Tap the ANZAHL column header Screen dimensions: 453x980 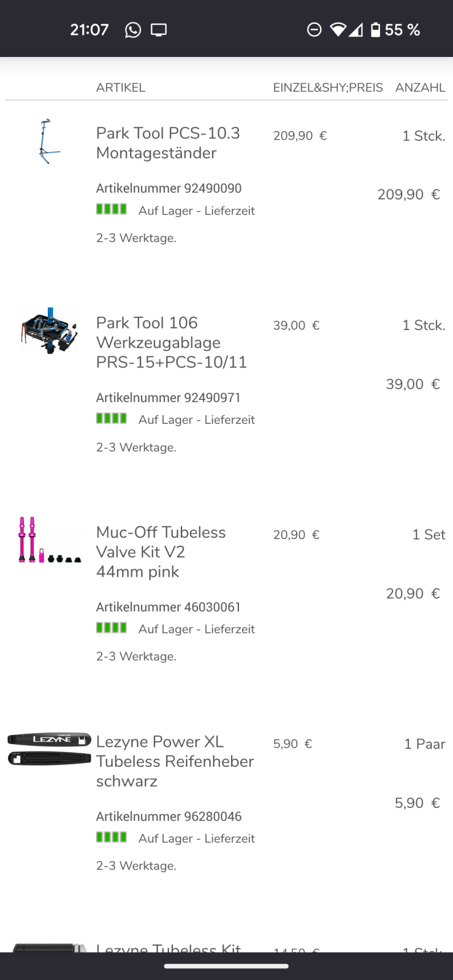coord(420,88)
